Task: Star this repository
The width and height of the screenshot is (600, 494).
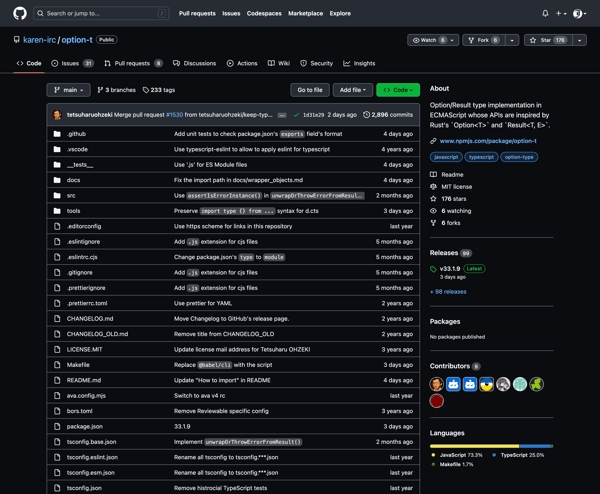Action: coord(548,40)
